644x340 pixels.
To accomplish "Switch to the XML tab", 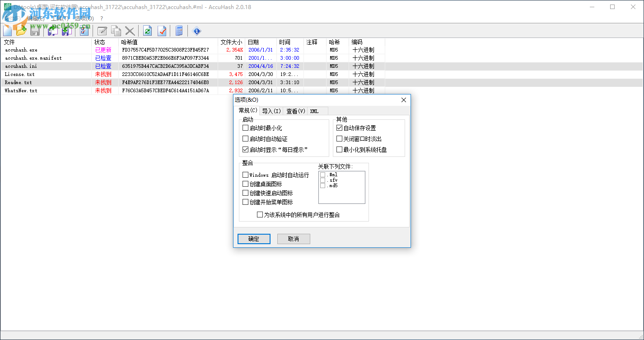I will pyautogui.click(x=318, y=111).
